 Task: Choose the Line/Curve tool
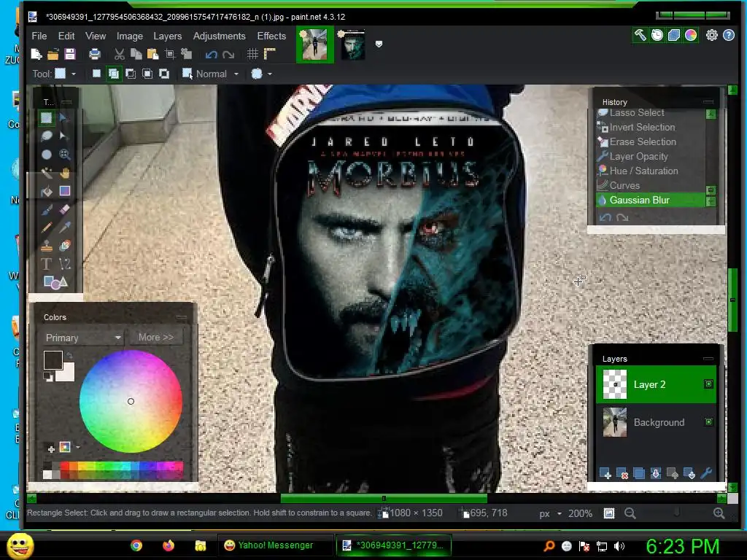click(x=65, y=264)
